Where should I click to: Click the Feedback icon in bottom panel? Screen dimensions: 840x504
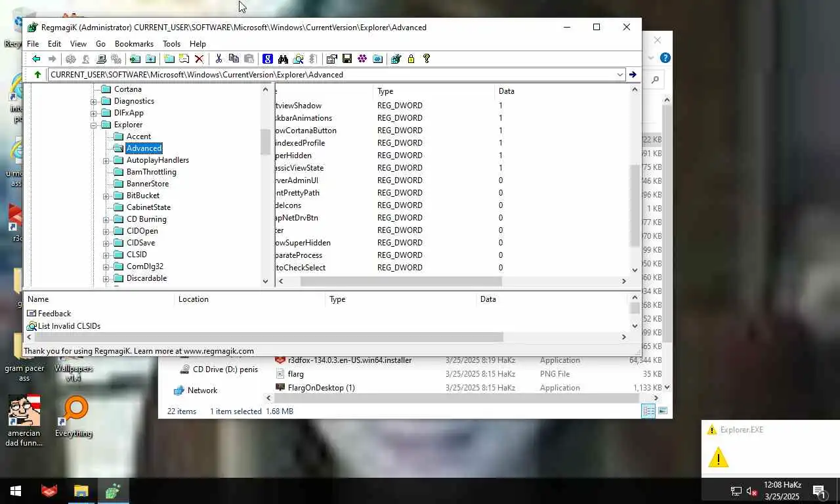tap(31, 314)
